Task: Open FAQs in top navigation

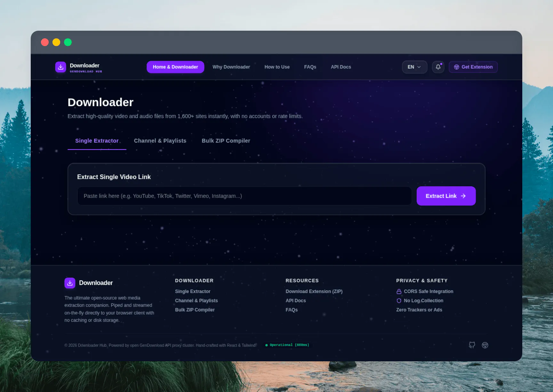Action: click(x=310, y=67)
